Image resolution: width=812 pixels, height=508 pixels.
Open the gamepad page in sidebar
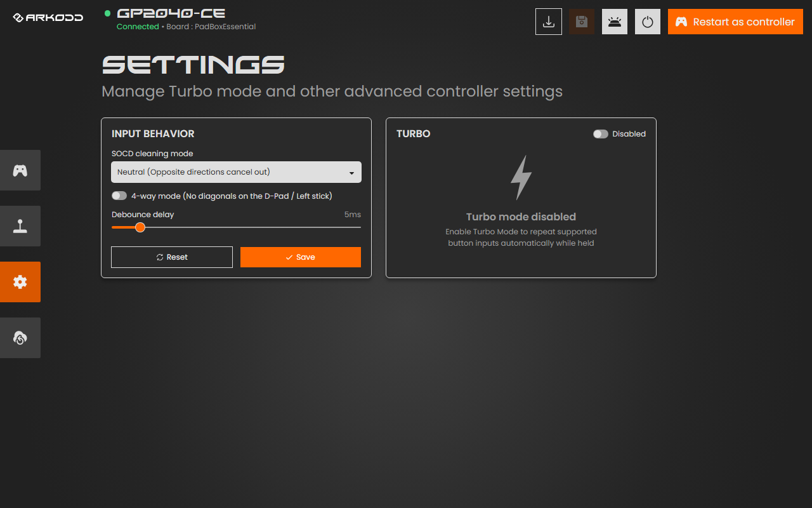(x=20, y=170)
